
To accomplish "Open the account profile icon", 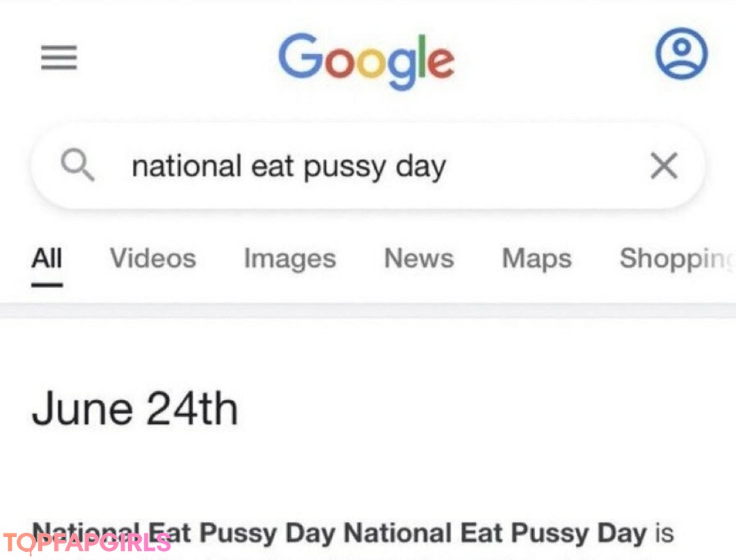I will click(681, 54).
